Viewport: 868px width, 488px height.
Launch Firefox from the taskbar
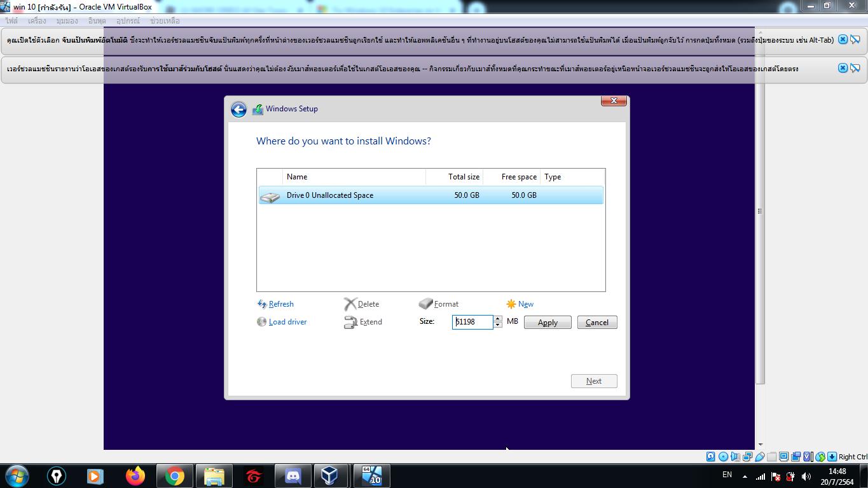(x=135, y=476)
